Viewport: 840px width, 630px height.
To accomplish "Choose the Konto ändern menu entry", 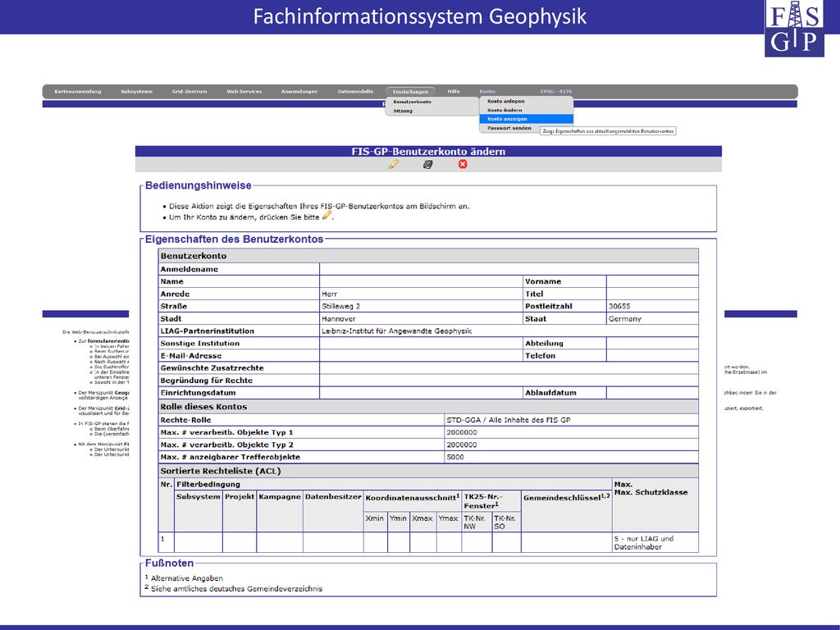I will (x=504, y=110).
